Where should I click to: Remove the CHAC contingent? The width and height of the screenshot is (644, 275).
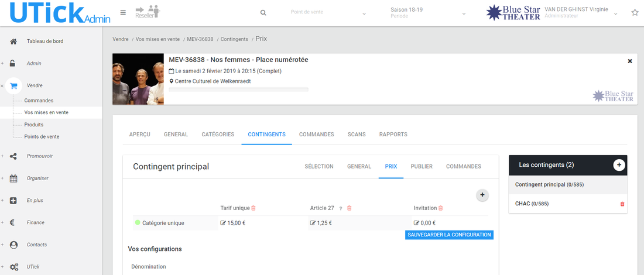click(x=622, y=204)
